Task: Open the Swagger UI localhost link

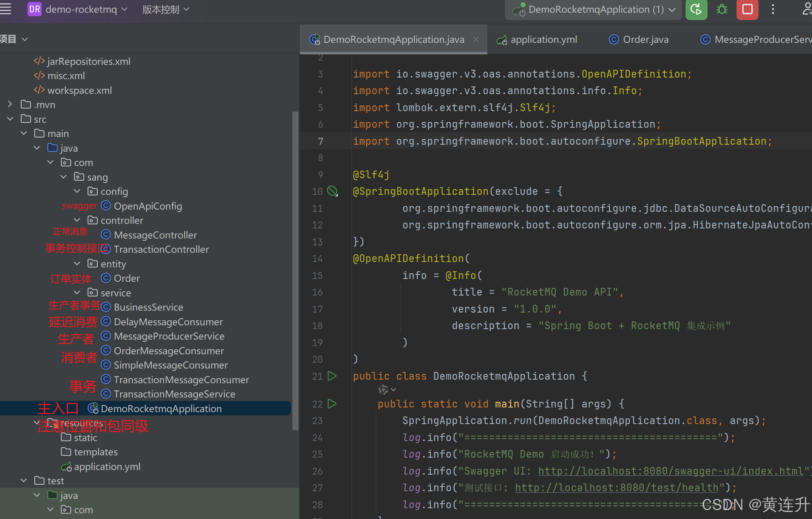Action: coord(671,471)
